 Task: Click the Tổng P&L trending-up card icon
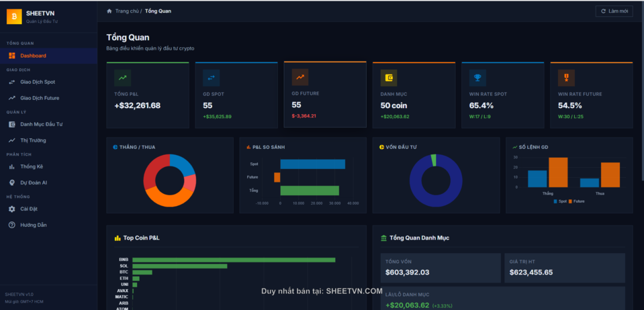click(122, 78)
